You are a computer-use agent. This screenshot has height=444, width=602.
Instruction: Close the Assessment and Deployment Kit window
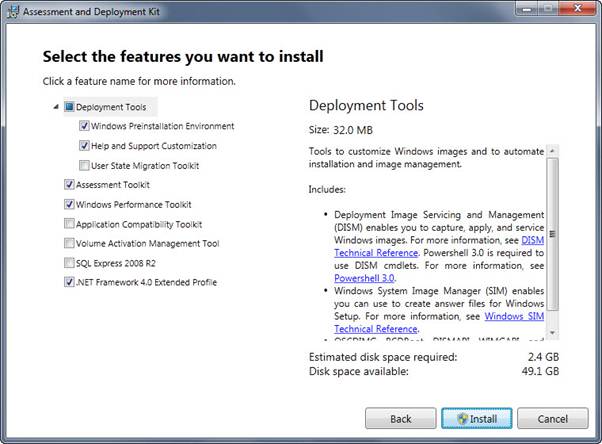point(577,8)
